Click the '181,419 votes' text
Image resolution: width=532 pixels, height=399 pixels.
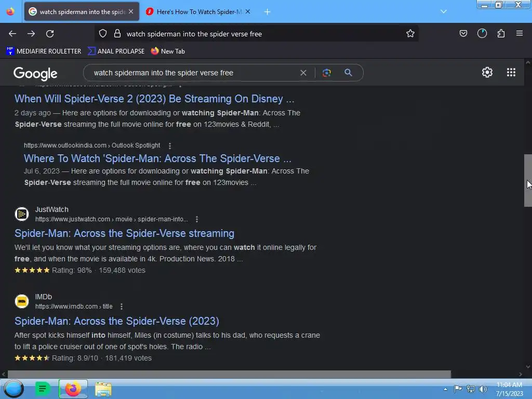pos(128,358)
